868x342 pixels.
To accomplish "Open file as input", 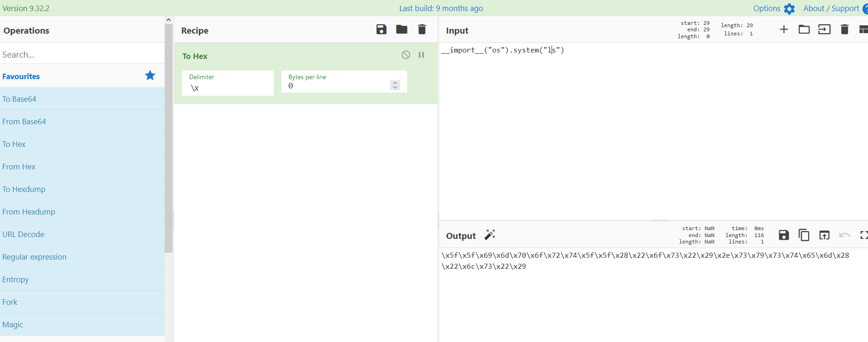I will coord(824,29).
